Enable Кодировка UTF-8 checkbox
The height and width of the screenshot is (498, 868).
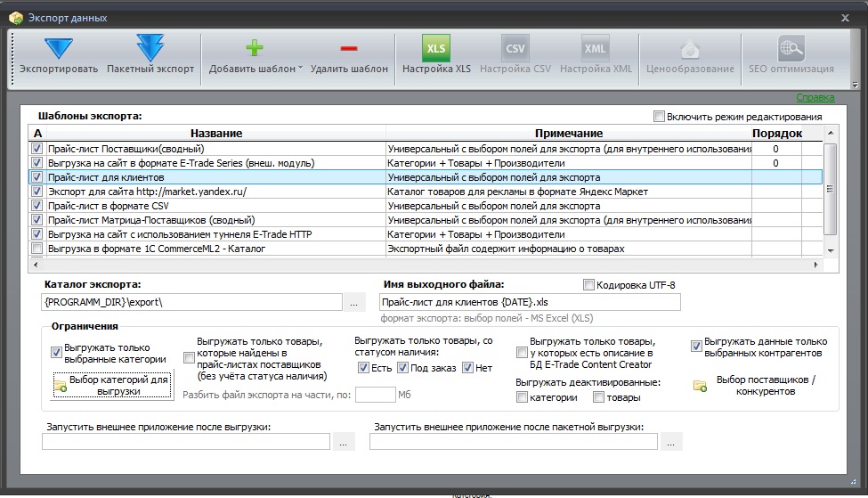pyautogui.click(x=588, y=285)
